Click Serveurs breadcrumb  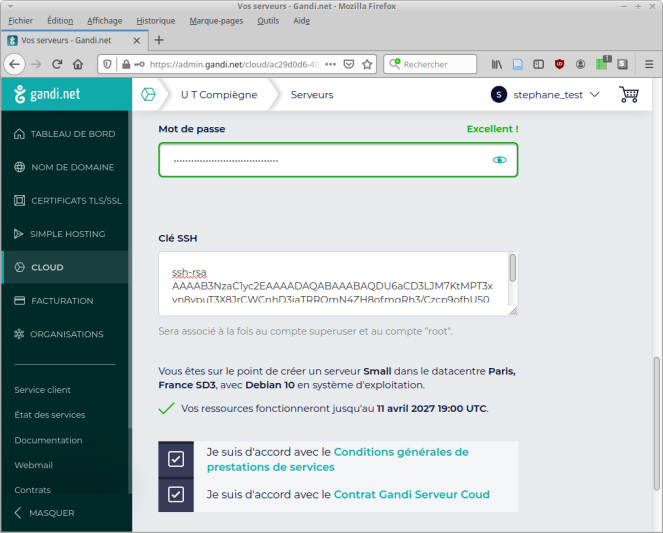pyautogui.click(x=312, y=95)
